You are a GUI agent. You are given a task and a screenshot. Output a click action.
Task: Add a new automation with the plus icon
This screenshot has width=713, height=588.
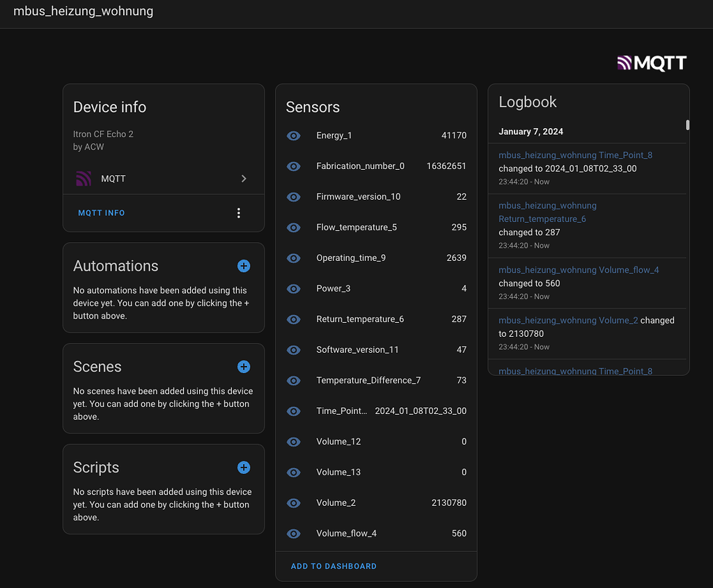(x=244, y=266)
